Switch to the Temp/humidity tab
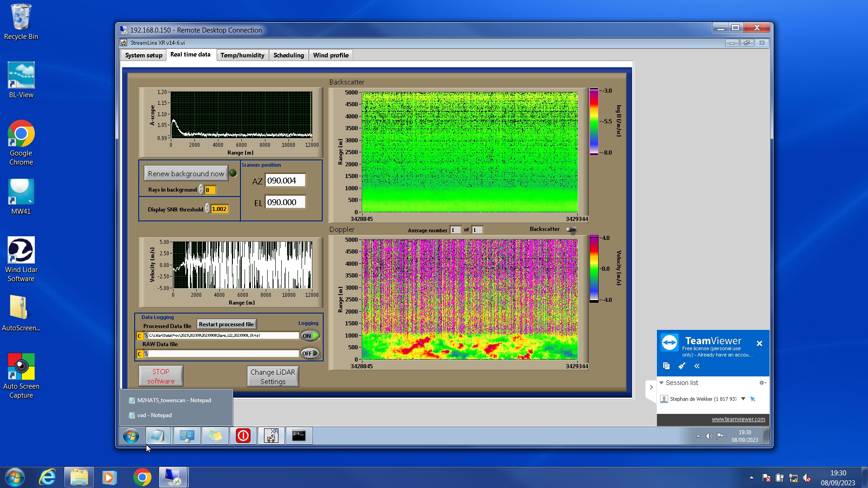This screenshot has width=868, height=488. [x=242, y=55]
